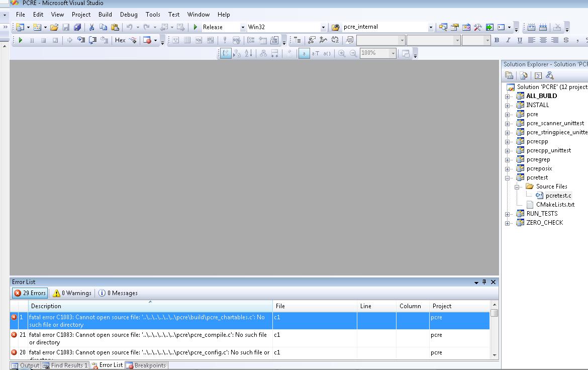
Task: Click the Center align icon
Action: click(543, 40)
